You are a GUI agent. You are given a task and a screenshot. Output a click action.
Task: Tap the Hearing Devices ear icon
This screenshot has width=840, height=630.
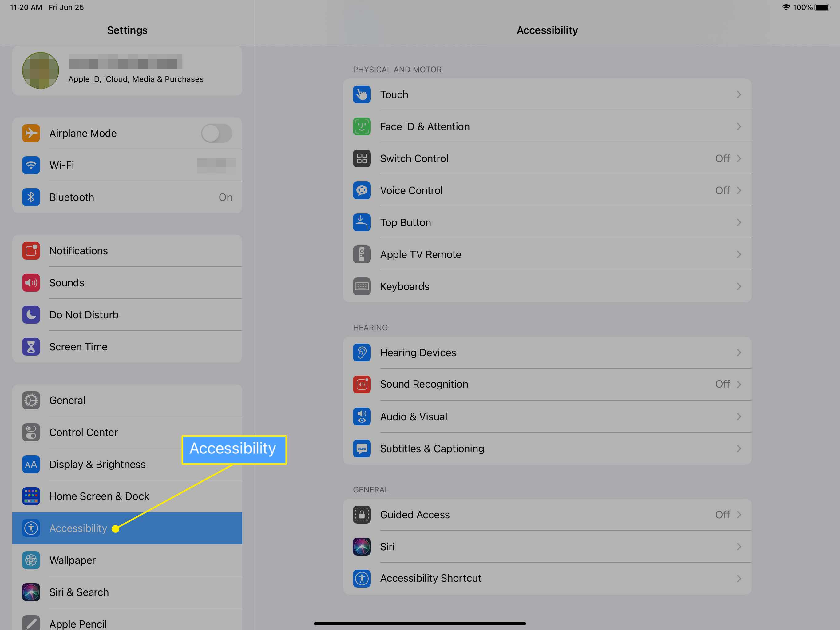(362, 352)
